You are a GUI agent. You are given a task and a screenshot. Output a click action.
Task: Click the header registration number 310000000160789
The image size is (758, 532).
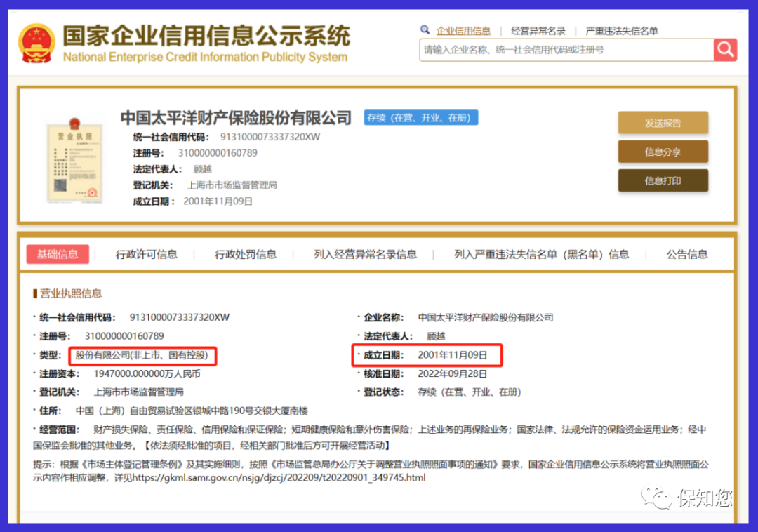[218, 153]
